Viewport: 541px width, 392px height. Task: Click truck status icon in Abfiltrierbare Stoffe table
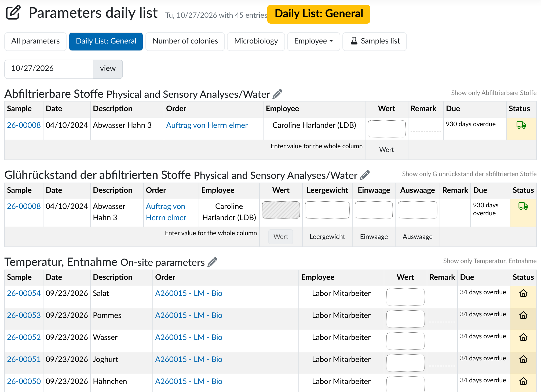click(x=521, y=125)
